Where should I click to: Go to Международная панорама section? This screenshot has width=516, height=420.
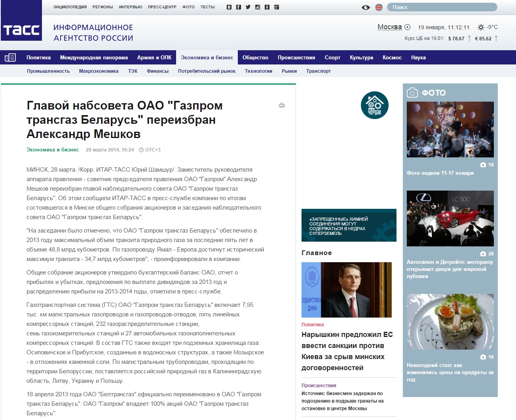click(x=94, y=58)
